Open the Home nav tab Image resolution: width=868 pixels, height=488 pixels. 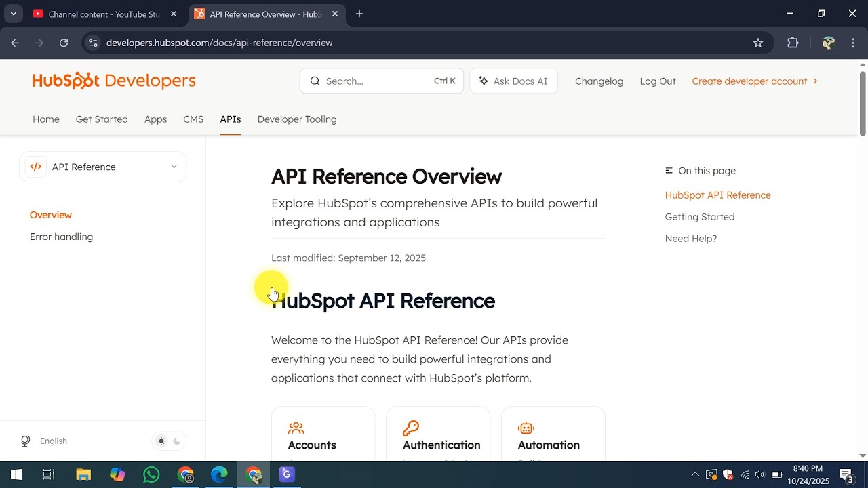click(x=46, y=119)
